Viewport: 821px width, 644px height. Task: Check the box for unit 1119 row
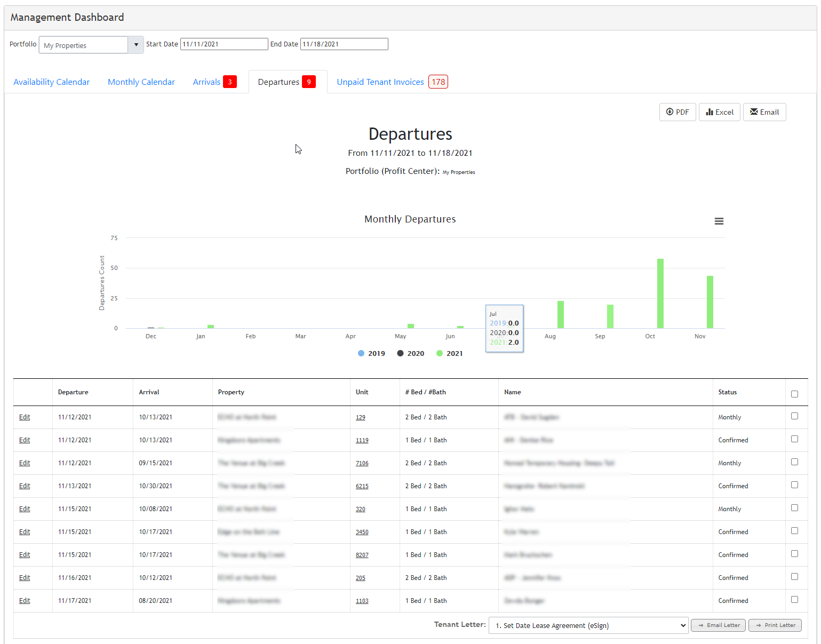tap(795, 439)
